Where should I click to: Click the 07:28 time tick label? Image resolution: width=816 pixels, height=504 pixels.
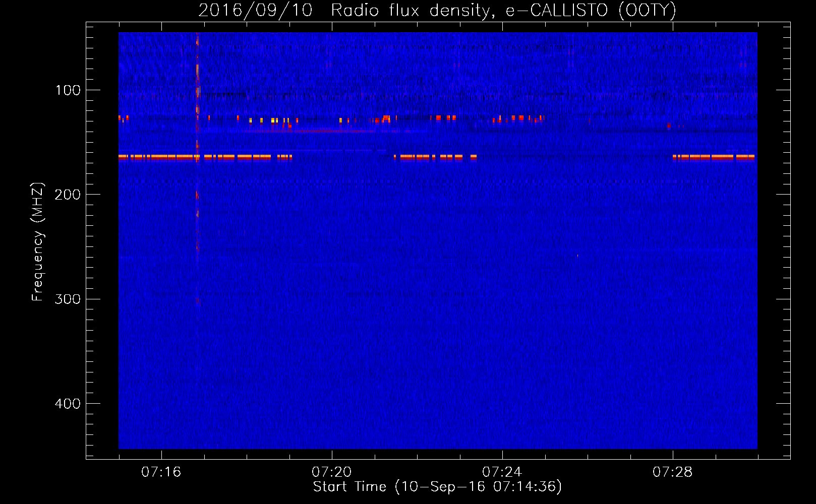673,472
